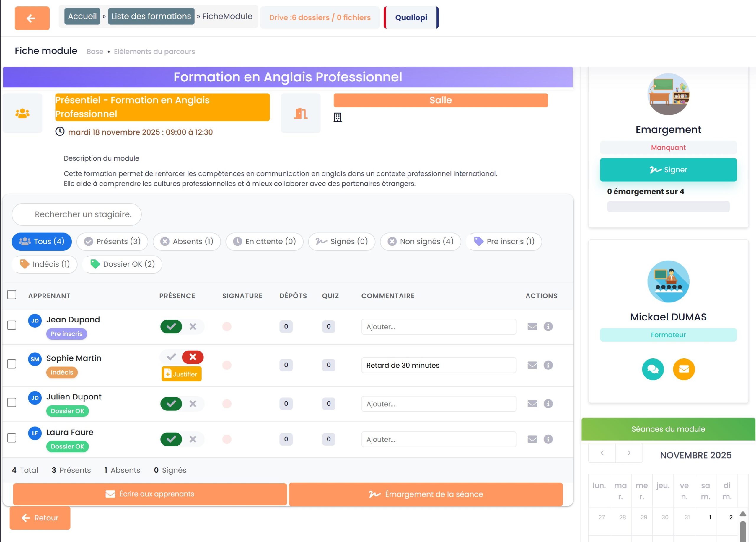Open info icon for Laura Faure

[x=548, y=439]
